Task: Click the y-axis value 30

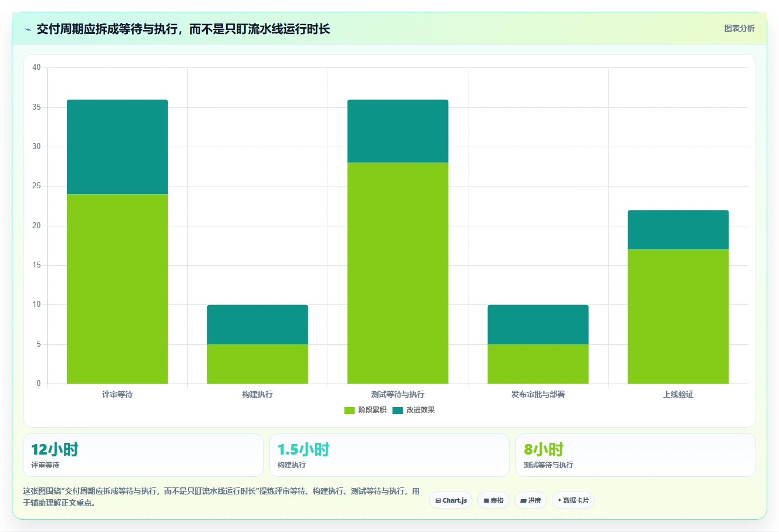Action: (36, 147)
